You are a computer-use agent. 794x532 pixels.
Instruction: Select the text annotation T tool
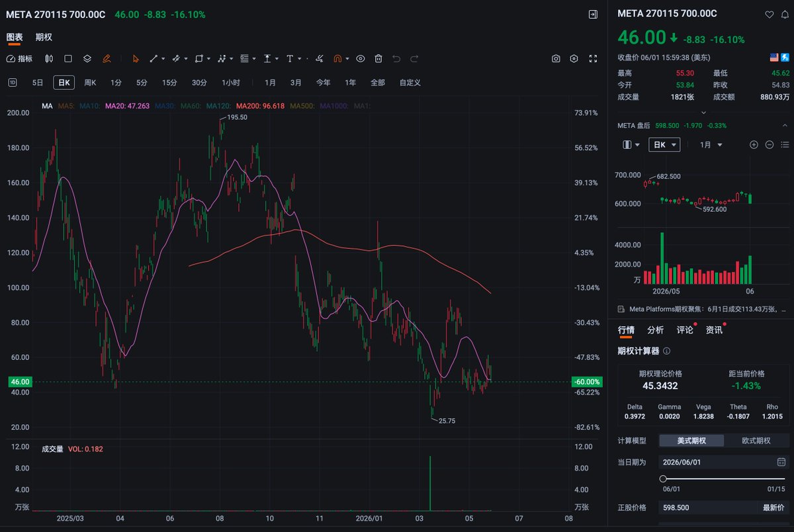(x=290, y=58)
